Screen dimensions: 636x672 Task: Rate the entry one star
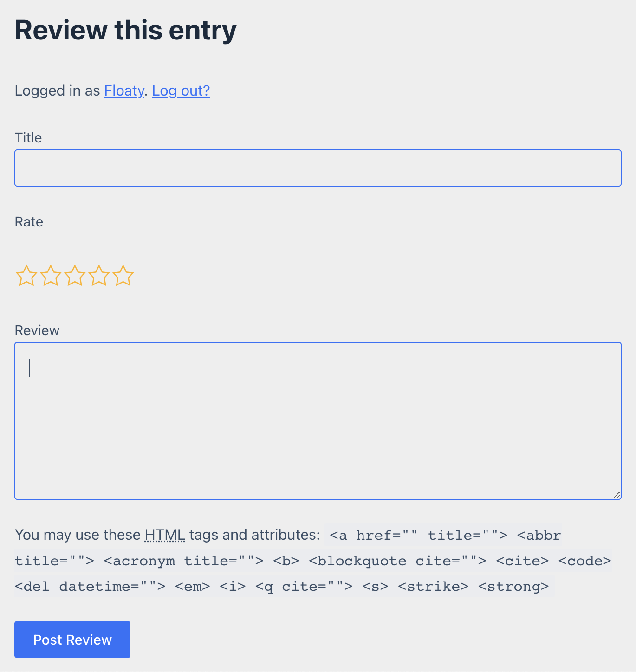click(x=26, y=276)
